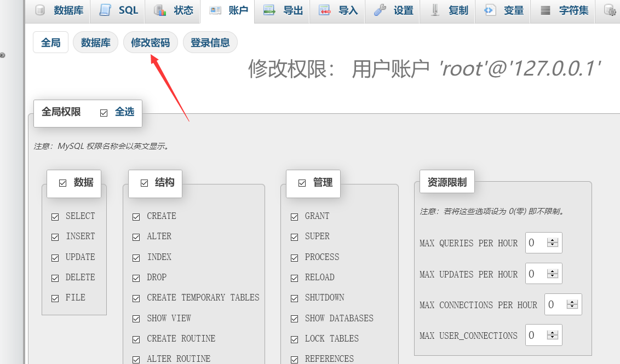Uncheck the CREATE ROUTINE privilege

click(136, 339)
